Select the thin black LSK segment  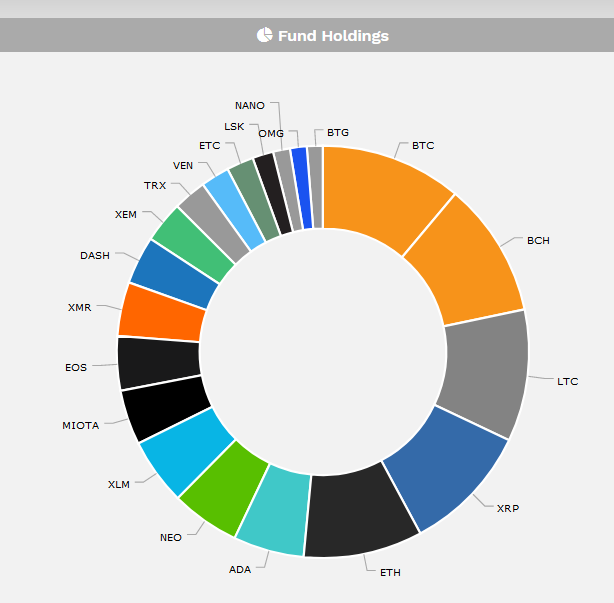click(273, 193)
